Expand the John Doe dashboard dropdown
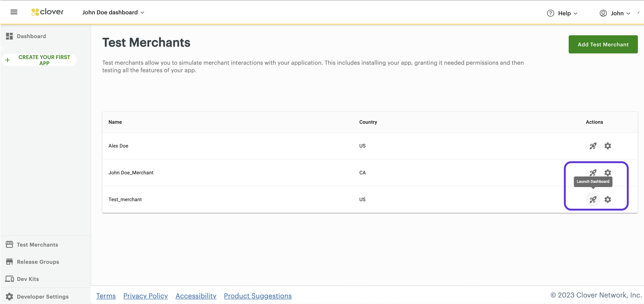Screen dimensions: 644x304 (x=113, y=12)
